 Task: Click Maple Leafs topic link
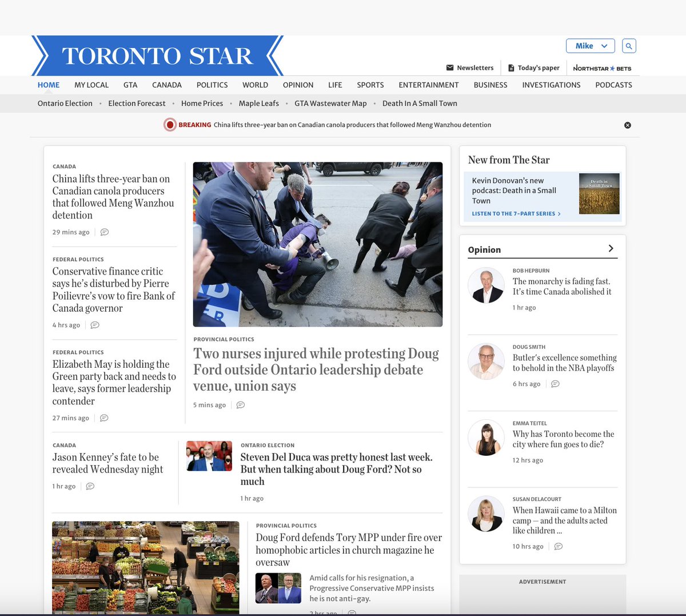[x=259, y=104]
